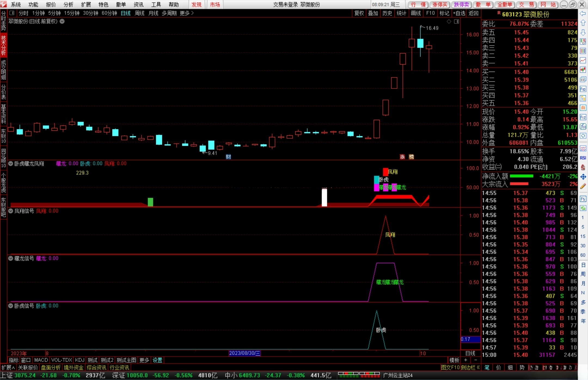The height and width of the screenshot is (380, 588).
Task: Click the back arrow sidebar icon
Action: point(583,14)
